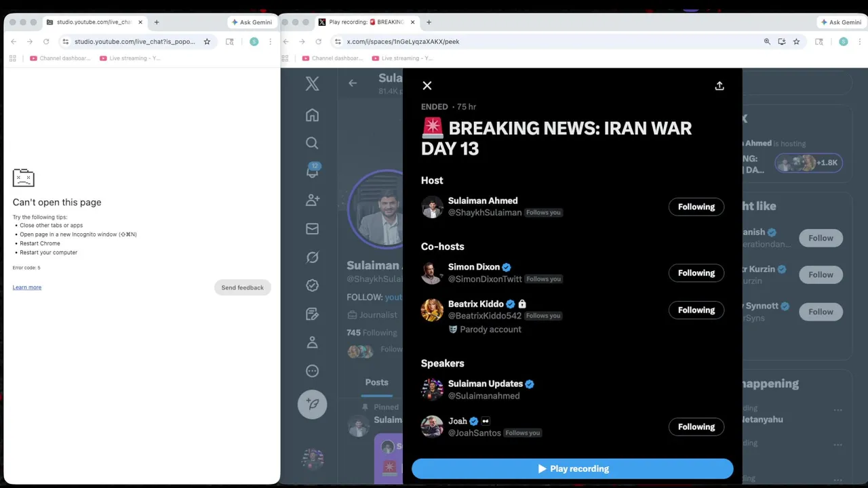The height and width of the screenshot is (488, 868).
Task: Open new tab in left Chrome window
Action: [x=157, y=22]
